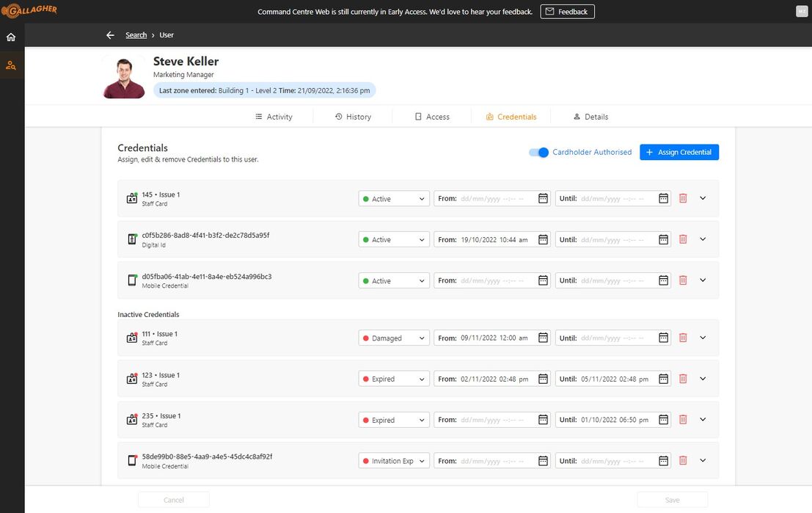Click the trash icon for damaged card 111
Viewport: 812px width, 513px height.
(683, 337)
